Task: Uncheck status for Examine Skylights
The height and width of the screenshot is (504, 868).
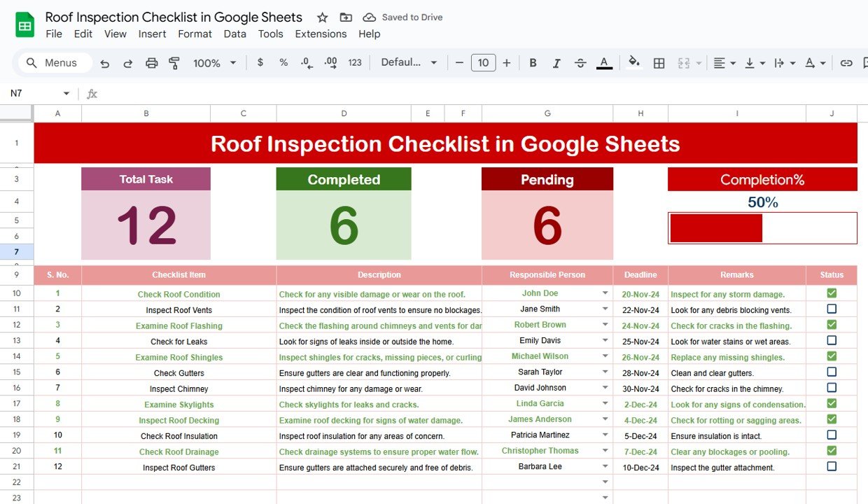Action: [x=832, y=403]
